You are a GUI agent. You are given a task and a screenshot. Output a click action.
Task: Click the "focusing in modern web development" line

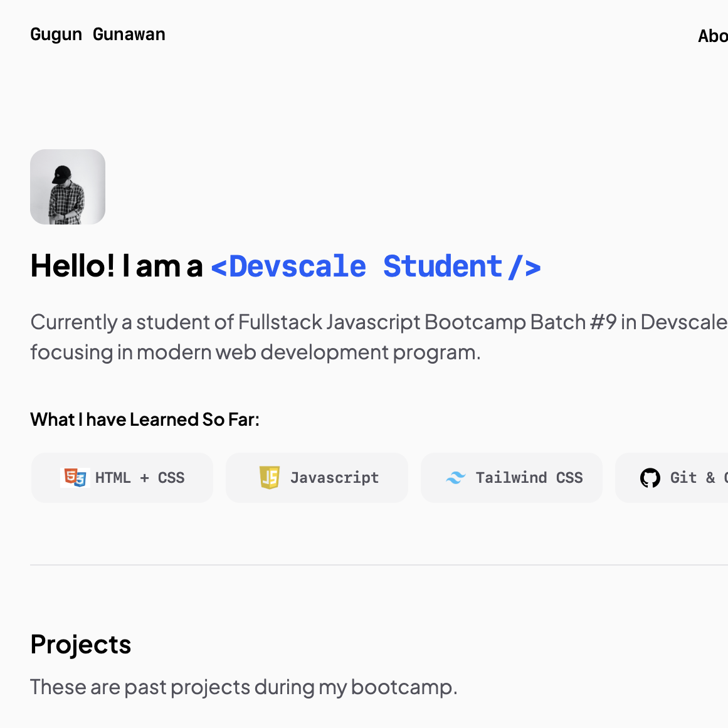tap(255, 352)
